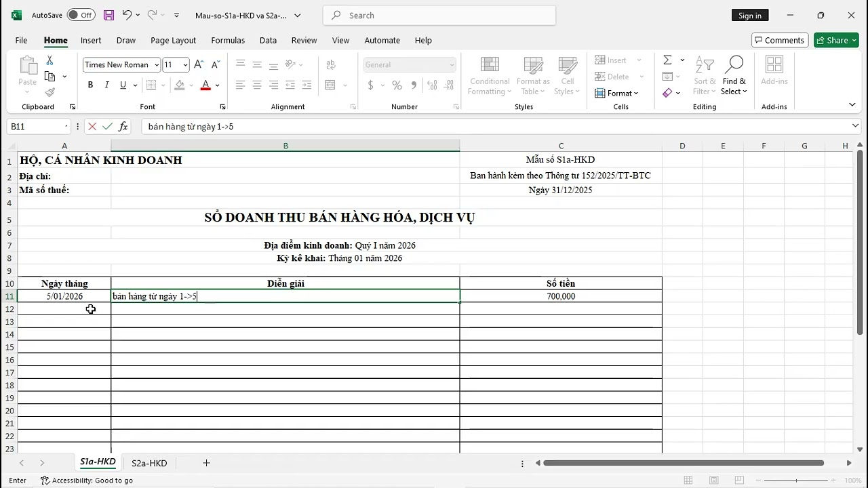
Task: Open the File menu
Action: coord(21,40)
